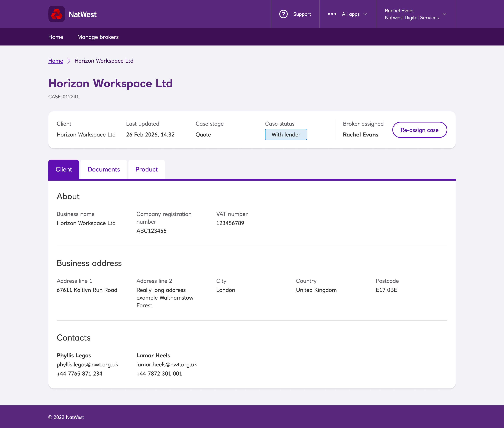Click the City value London

(226, 290)
